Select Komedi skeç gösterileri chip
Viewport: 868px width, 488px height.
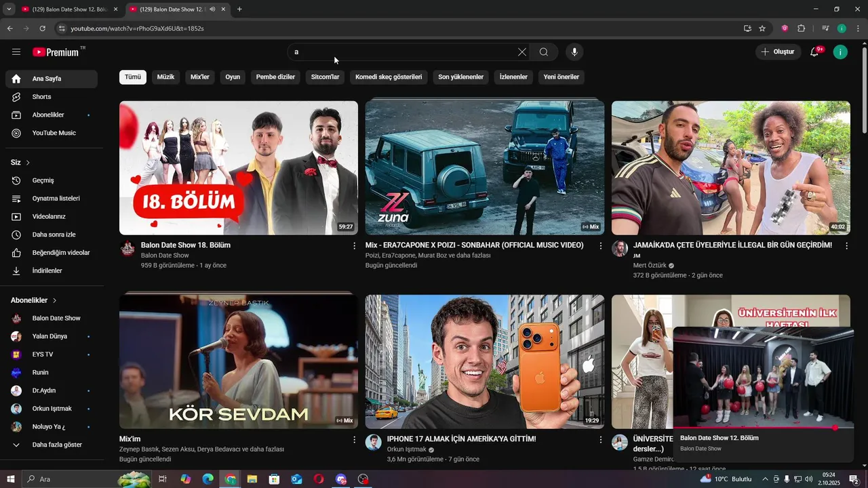pyautogui.click(x=389, y=77)
